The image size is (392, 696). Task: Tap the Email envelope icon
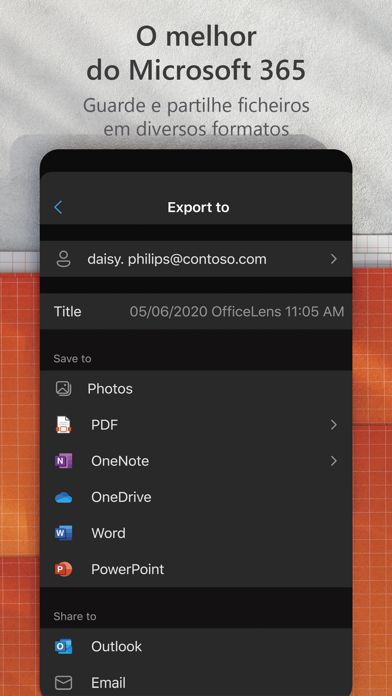[x=63, y=683]
